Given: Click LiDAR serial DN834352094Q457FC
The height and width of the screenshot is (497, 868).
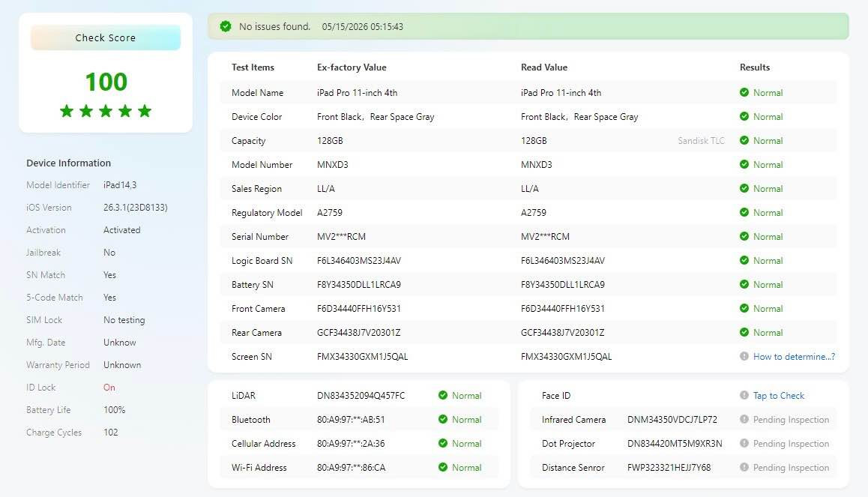Looking at the screenshot, I should (x=361, y=396).
